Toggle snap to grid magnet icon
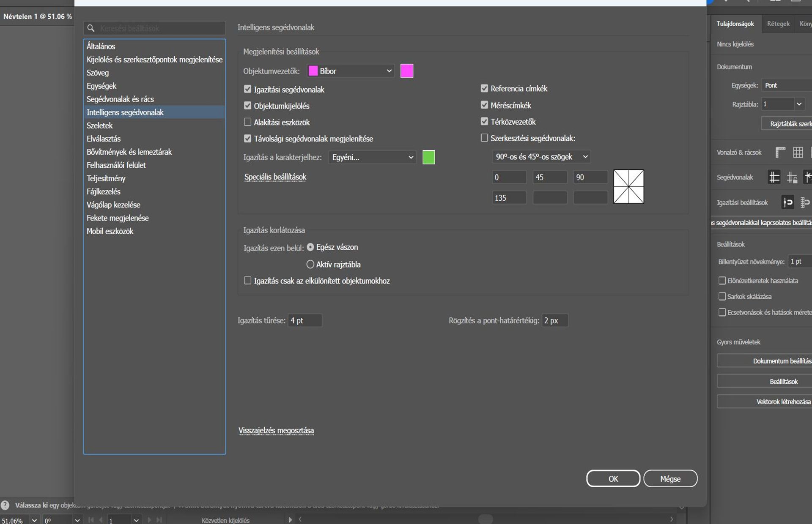Screen dimensions: 812x524 pos(805,202)
